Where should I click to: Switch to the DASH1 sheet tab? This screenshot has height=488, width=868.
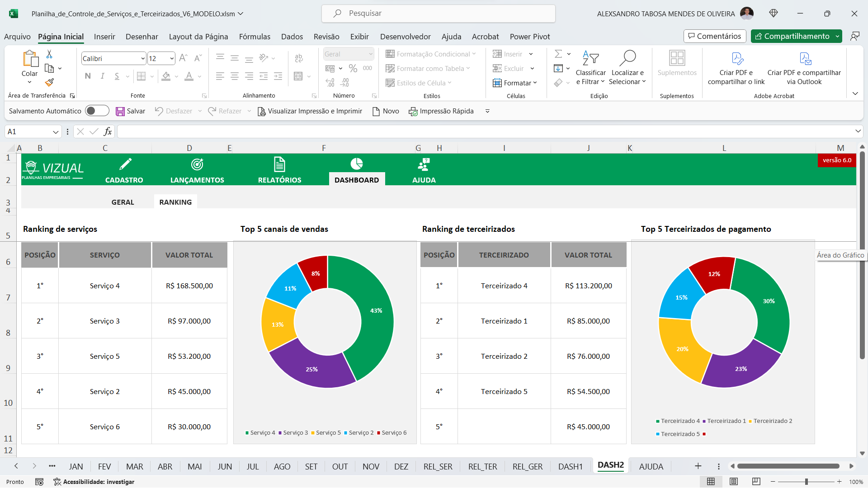click(x=570, y=466)
